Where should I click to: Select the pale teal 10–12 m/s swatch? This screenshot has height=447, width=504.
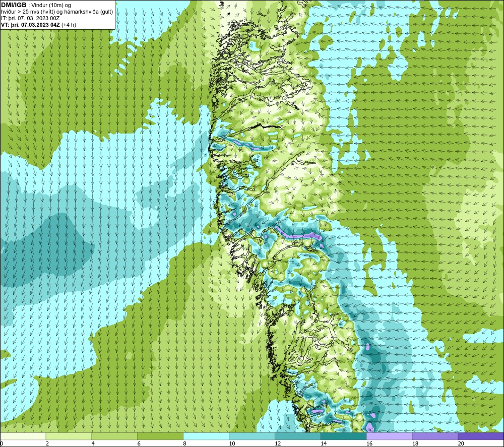(252, 436)
